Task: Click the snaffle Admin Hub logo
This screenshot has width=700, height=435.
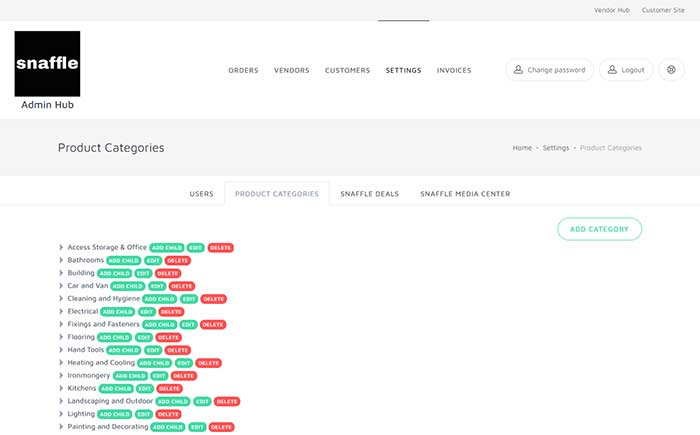Action: pyautogui.click(x=47, y=70)
